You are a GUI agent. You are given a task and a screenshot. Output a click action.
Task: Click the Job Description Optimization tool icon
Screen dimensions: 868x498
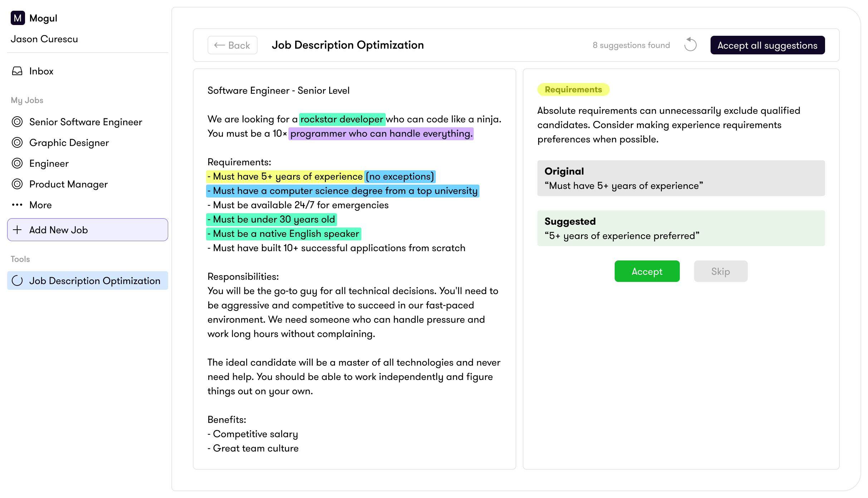click(17, 280)
